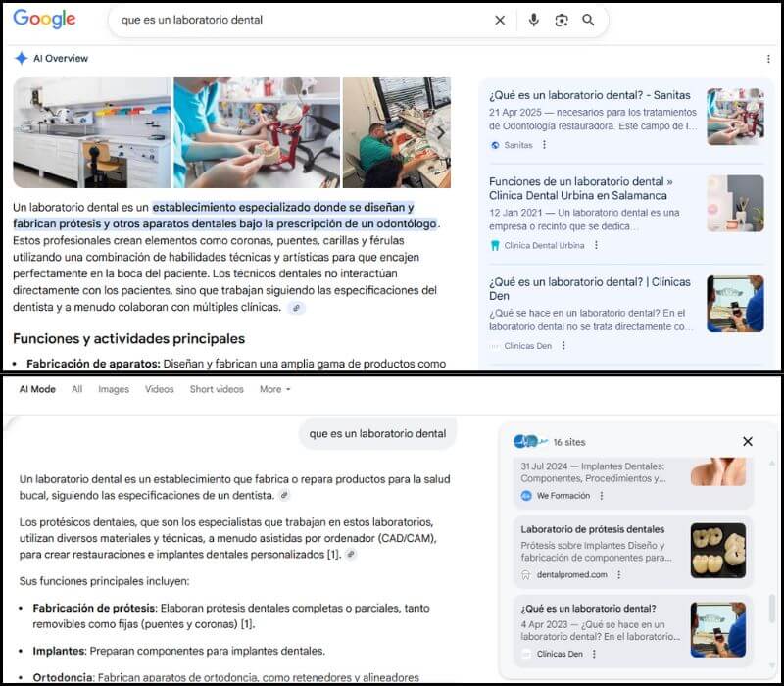Click the microphone voice search icon

(x=532, y=20)
